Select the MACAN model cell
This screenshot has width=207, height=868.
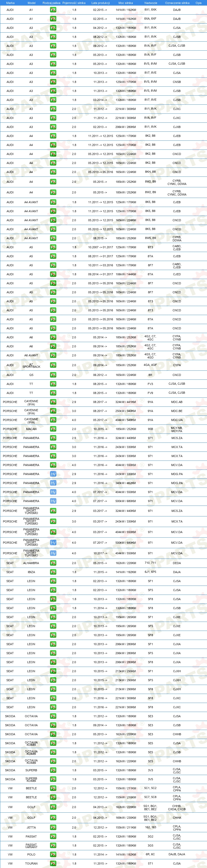[31, 429]
